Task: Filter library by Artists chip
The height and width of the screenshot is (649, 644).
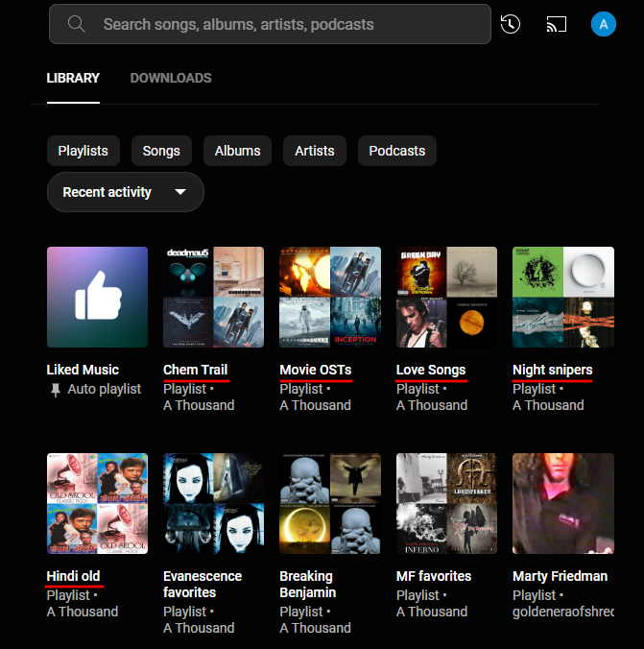Action: tap(315, 151)
